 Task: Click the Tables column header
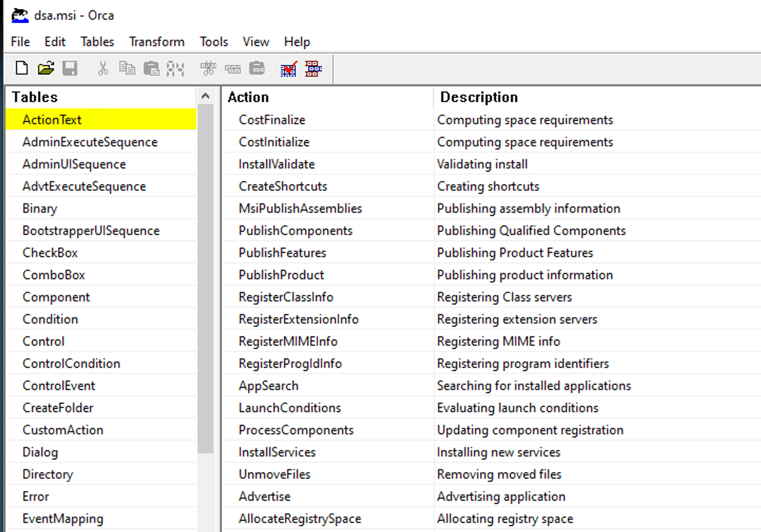click(x=101, y=97)
